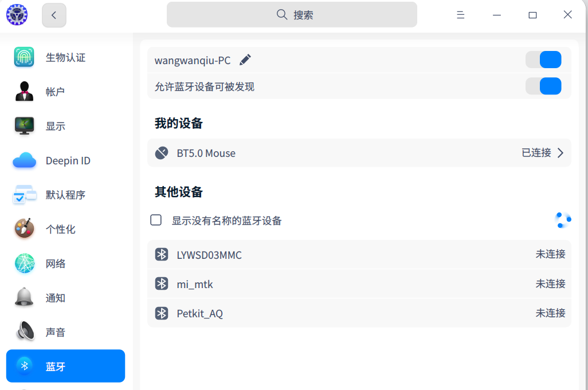Image resolution: width=588 pixels, height=390 pixels.
Task: Open the 声音 settings page
Action: click(66, 332)
